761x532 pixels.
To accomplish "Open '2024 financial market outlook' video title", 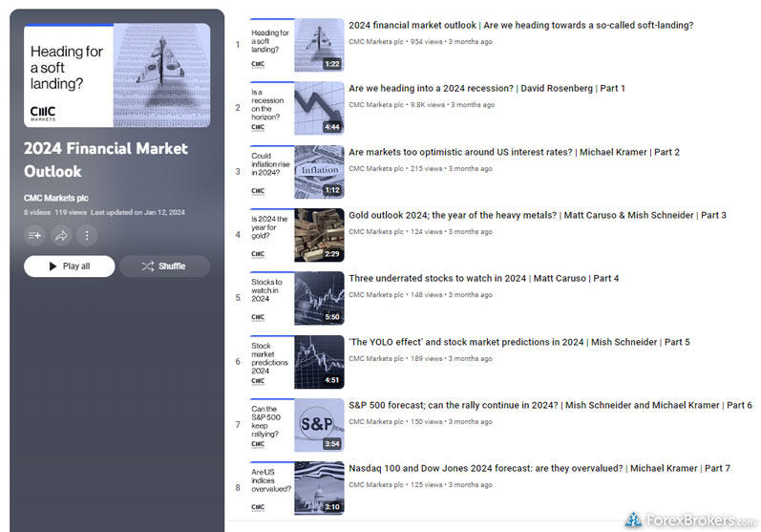I will (520, 25).
